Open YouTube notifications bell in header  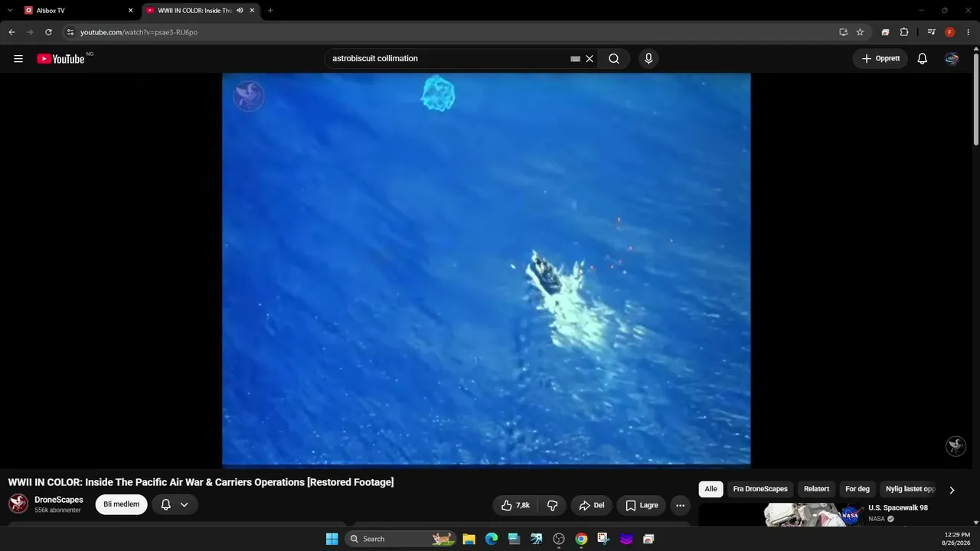(923, 59)
